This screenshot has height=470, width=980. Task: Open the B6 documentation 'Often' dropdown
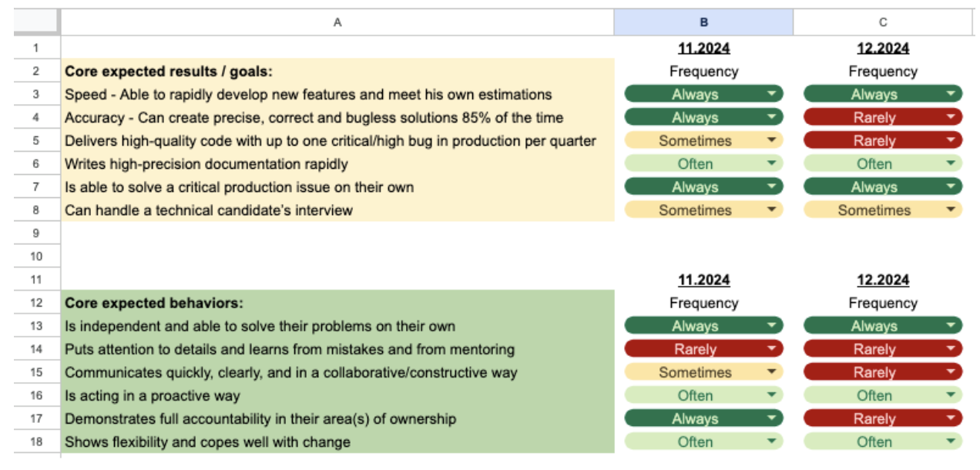pyautogui.click(x=703, y=163)
